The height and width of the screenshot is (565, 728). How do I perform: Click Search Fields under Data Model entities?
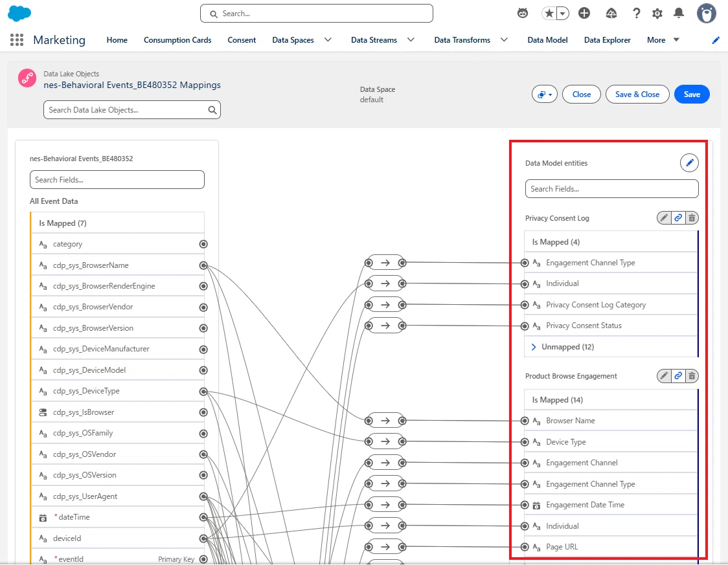coord(612,189)
